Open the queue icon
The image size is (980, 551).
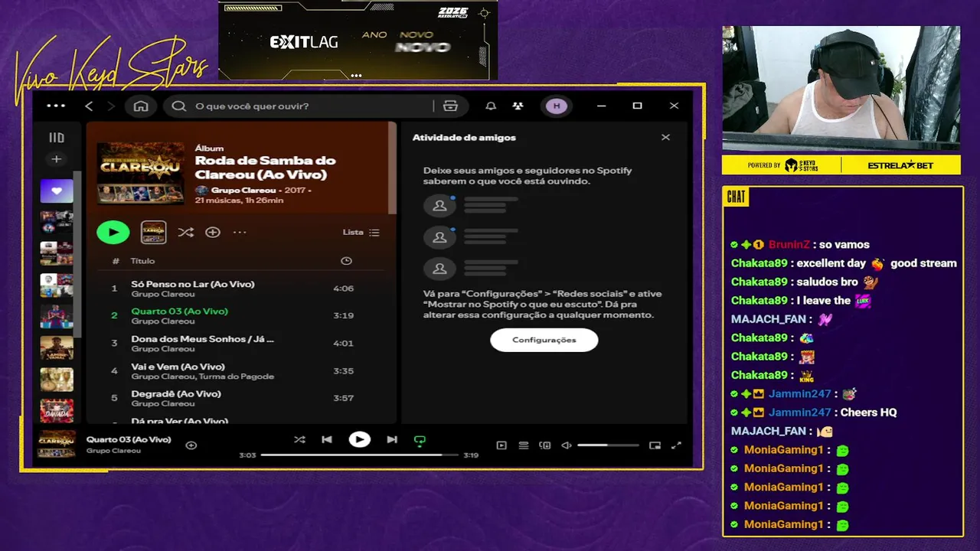pyautogui.click(x=524, y=445)
